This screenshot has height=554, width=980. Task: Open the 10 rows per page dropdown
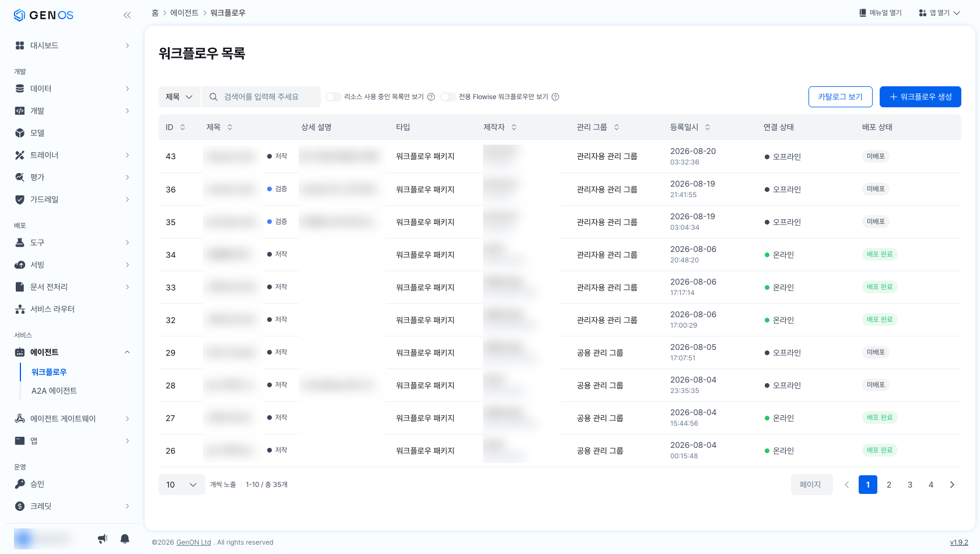click(181, 485)
